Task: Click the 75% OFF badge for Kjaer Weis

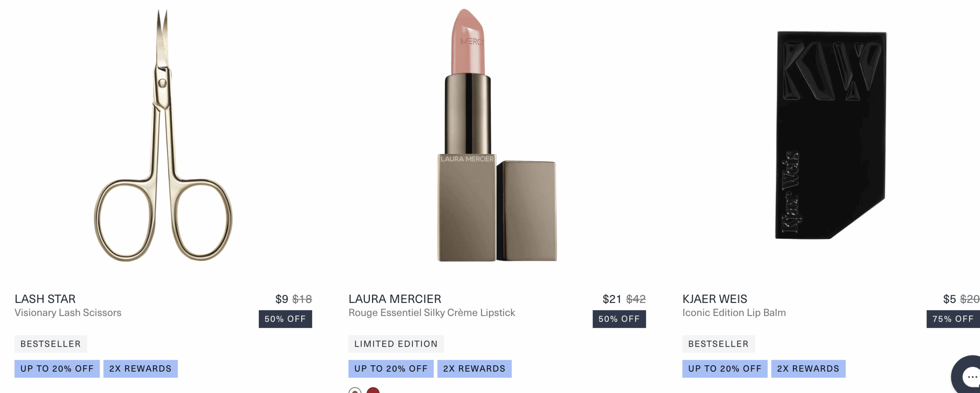Action: pos(953,319)
